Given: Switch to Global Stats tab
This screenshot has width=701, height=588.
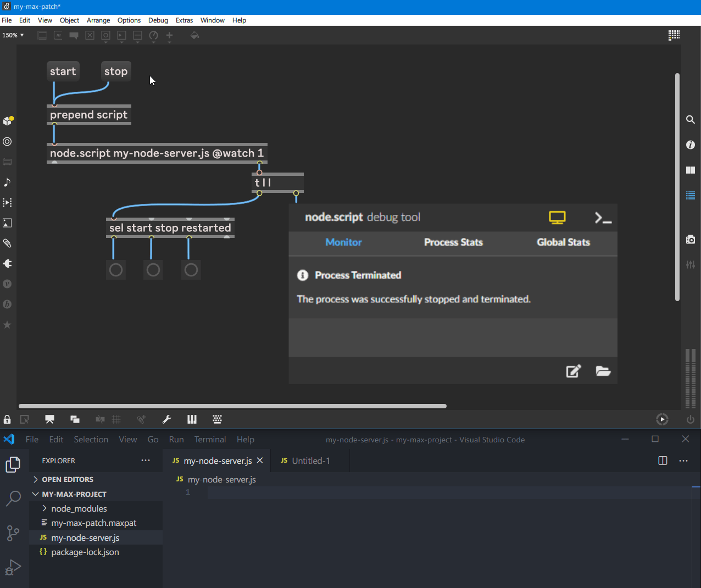Looking at the screenshot, I should pos(563,242).
